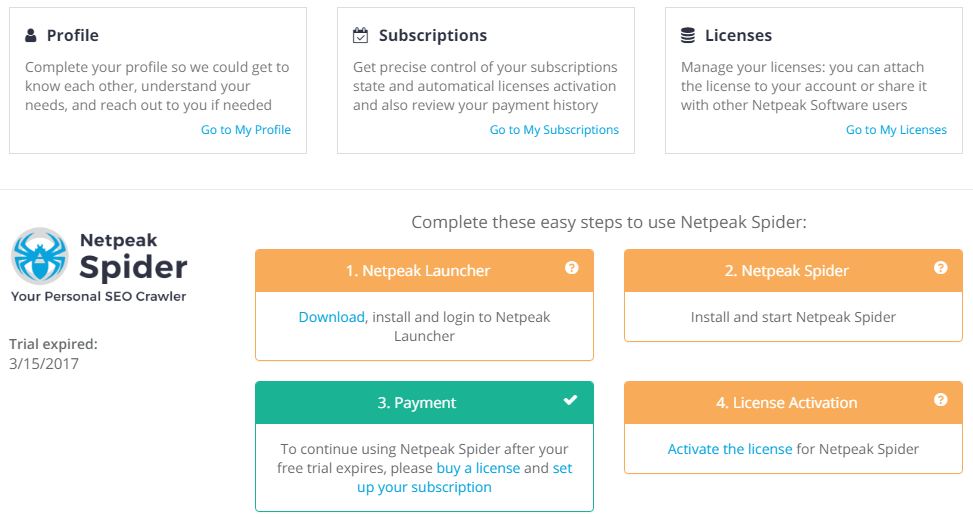The image size is (973, 517).
Task: Select the 2. Netpeak Spider header
Action: pyautogui.click(x=793, y=271)
